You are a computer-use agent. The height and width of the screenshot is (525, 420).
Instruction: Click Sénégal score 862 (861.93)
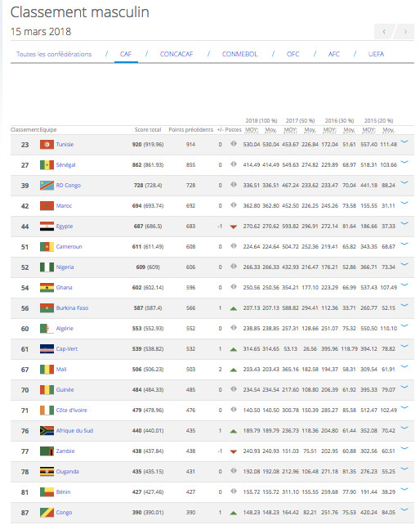coord(148,164)
